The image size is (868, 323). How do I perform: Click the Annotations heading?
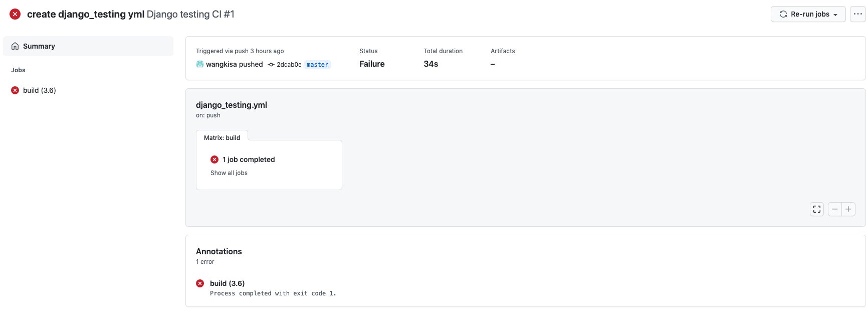tap(219, 251)
